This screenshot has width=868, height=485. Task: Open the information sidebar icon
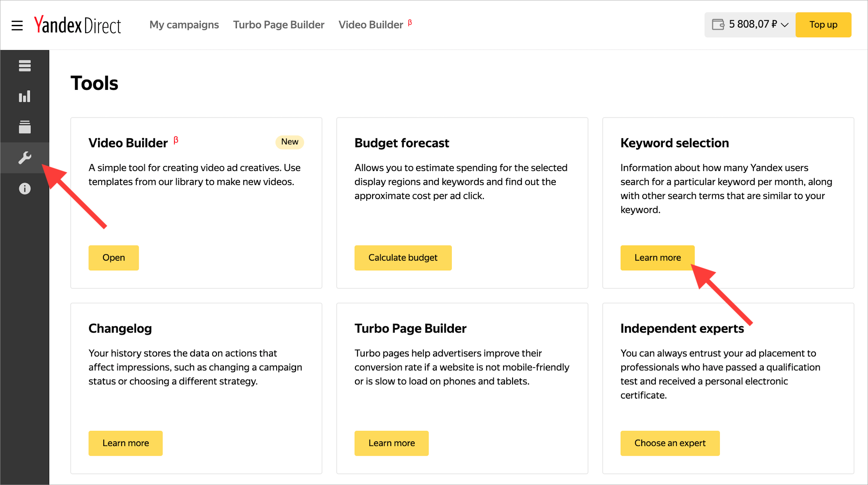pos(25,189)
